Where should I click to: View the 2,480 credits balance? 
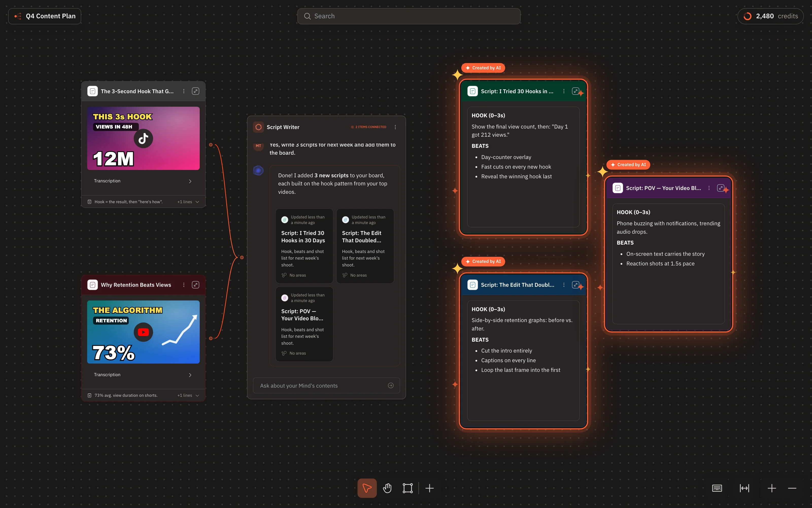click(770, 16)
